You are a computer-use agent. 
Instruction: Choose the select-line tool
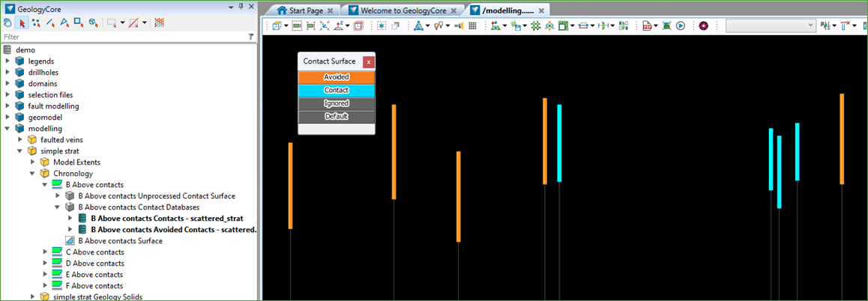(x=50, y=22)
